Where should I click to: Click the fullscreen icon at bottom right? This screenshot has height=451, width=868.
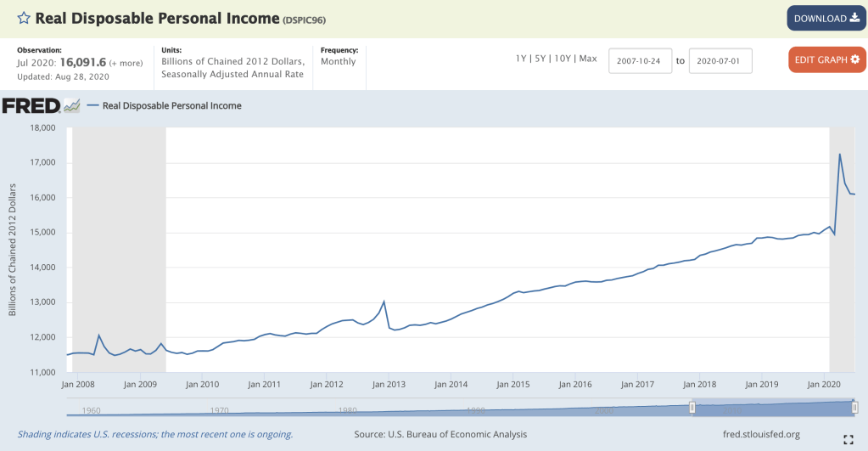click(x=848, y=439)
